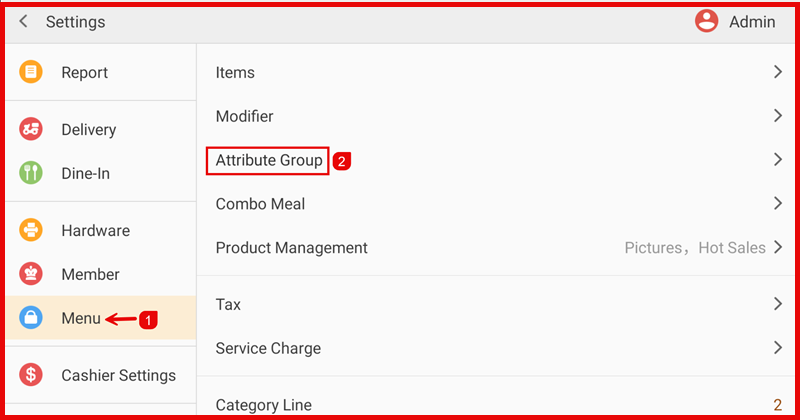Click the back arrow beside Settings
800x420 pixels.
[24, 22]
